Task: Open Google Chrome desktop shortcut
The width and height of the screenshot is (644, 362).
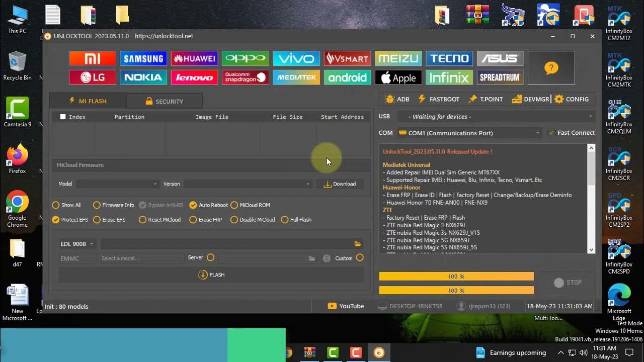Action: tap(17, 209)
